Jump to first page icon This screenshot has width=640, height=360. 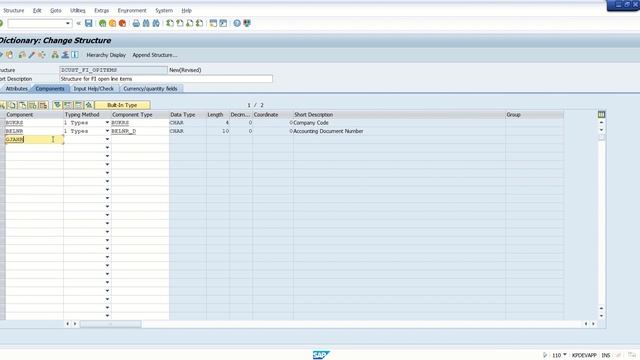(x=170, y=23)
